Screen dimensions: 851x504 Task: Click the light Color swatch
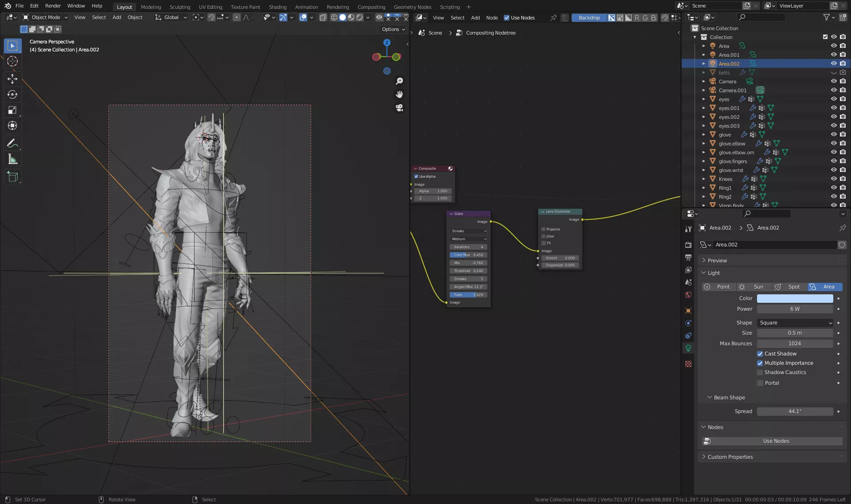point(795,298)
